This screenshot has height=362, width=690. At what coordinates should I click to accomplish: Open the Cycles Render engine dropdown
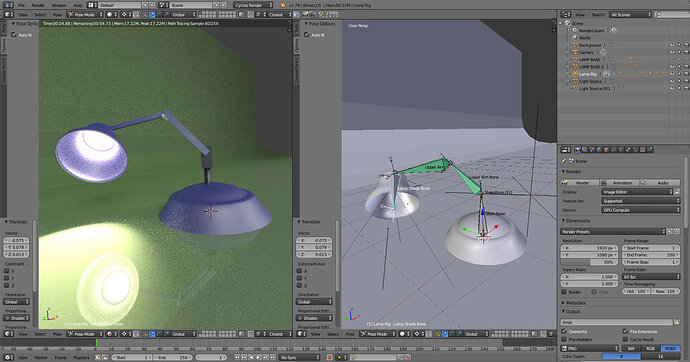253,5
